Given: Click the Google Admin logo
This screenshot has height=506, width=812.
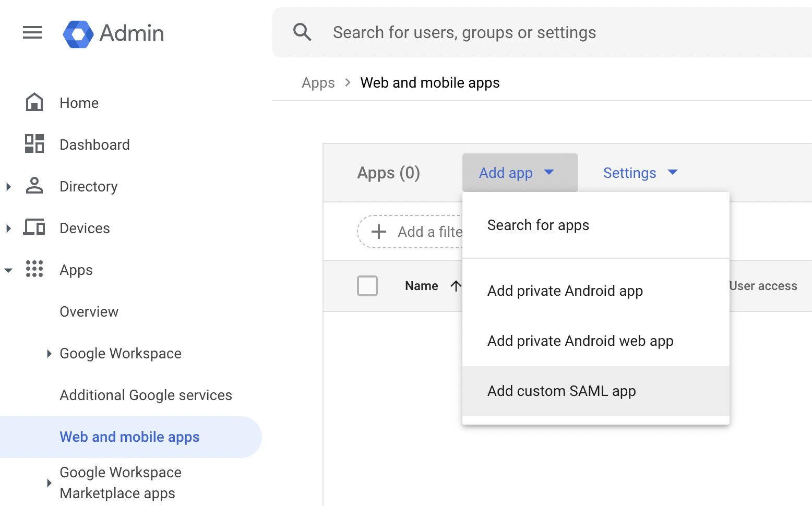Looking at the screenshot, I should 113,33.
